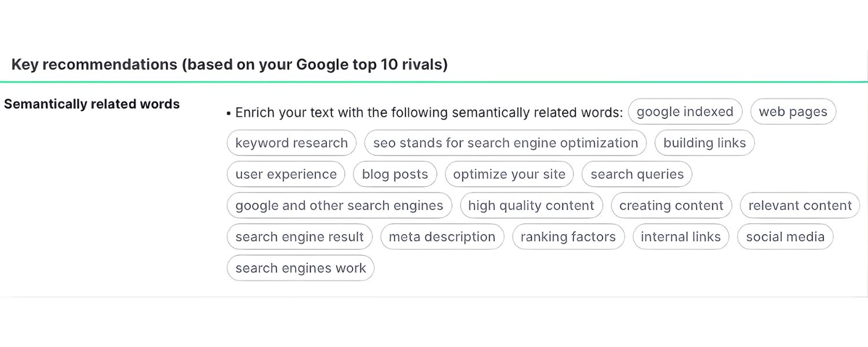The height and width of the screenshot is (347, 868).
Task: Choose the 'creating content' keyword tag
Action: 671,205
